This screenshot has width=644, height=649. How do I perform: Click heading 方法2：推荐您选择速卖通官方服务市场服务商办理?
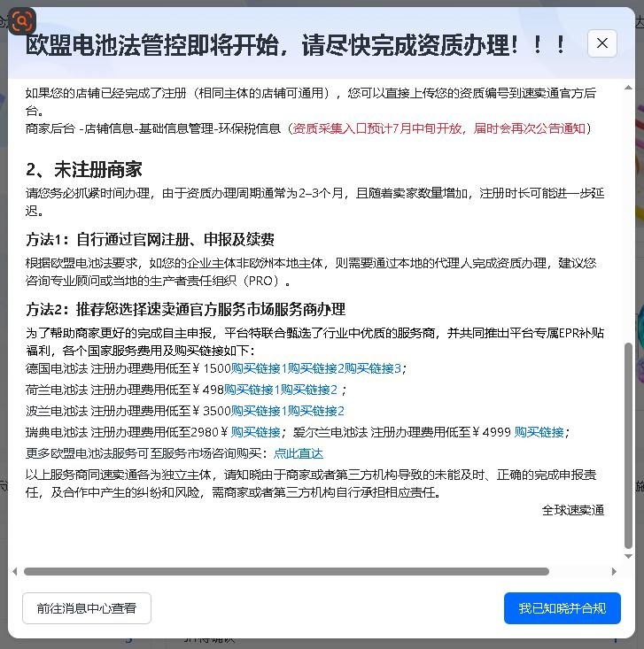(x=185, y=309)
